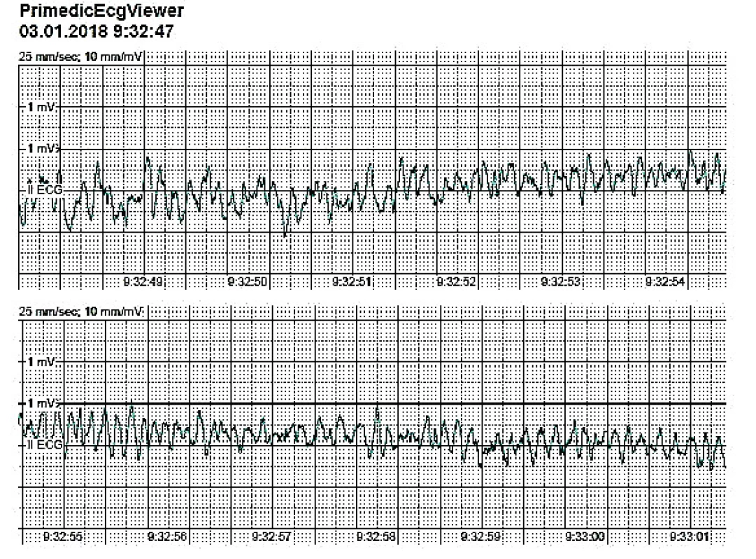Select the 9:32:51 time marker
756x559 pixels.
[x=352, y=282]
